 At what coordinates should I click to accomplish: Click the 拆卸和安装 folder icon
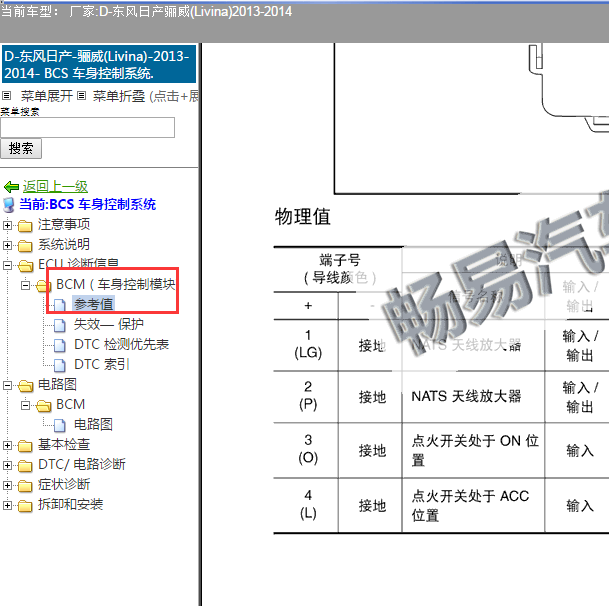coord(25,506)
